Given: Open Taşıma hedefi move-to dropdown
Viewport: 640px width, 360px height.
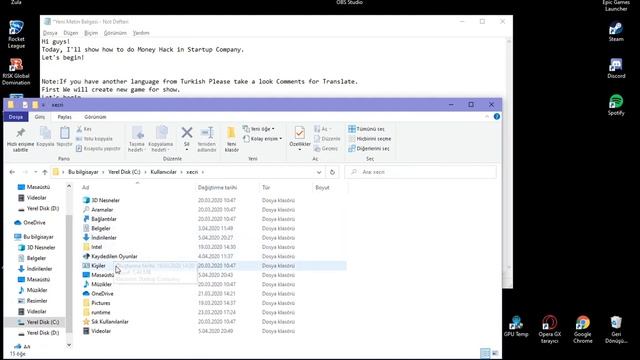Looking at the screenshot, I should 137,139.
